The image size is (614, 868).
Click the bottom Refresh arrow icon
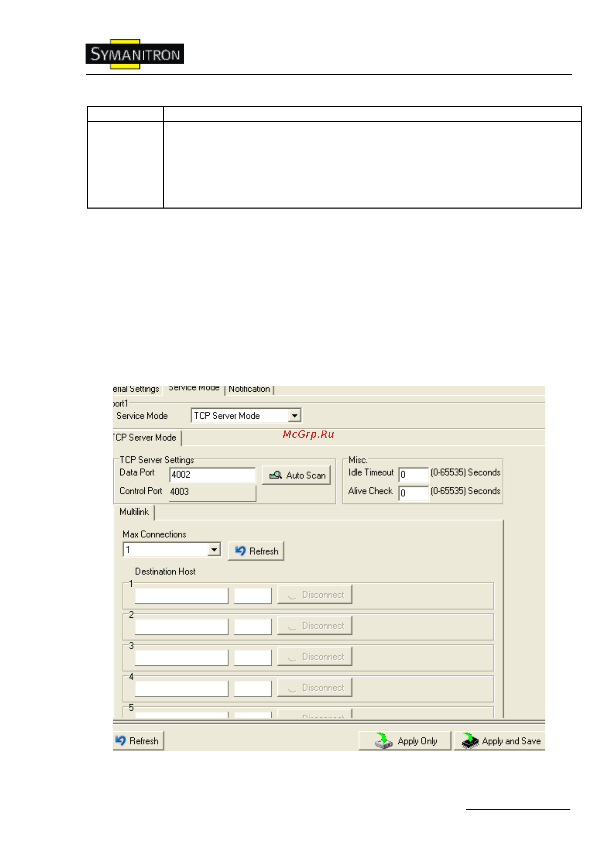click(121, 740)
